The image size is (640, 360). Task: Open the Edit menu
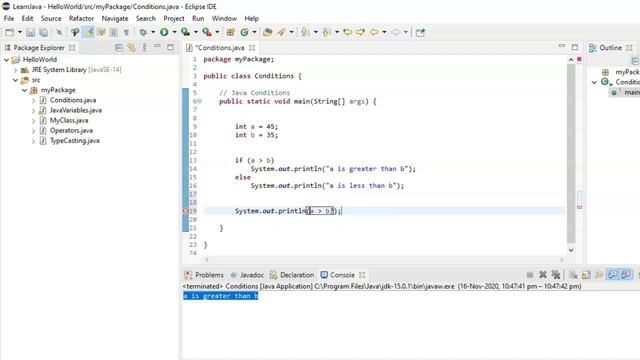coord(27,18)
